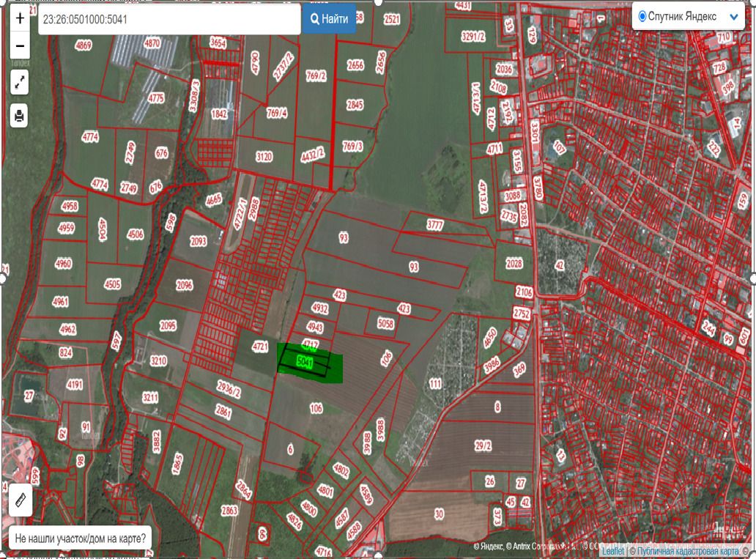Viewport: 756px width, 559px height.
Task: Click parcel label 4665
Action: 214,199
